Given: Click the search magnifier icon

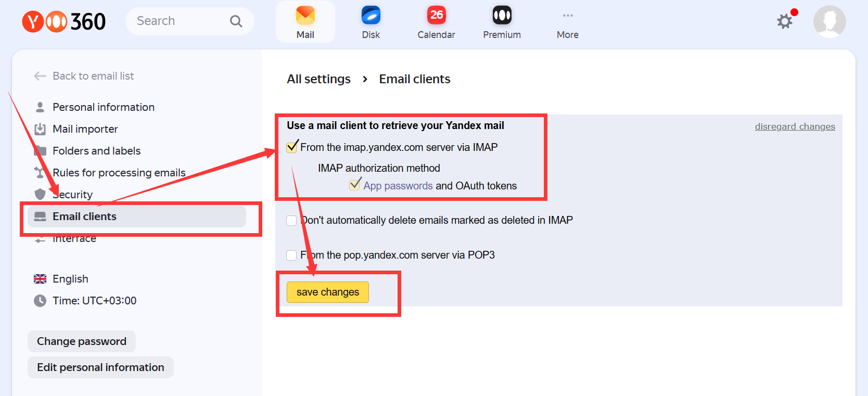Looking at the screenshot, I should [x=236, y=21].
